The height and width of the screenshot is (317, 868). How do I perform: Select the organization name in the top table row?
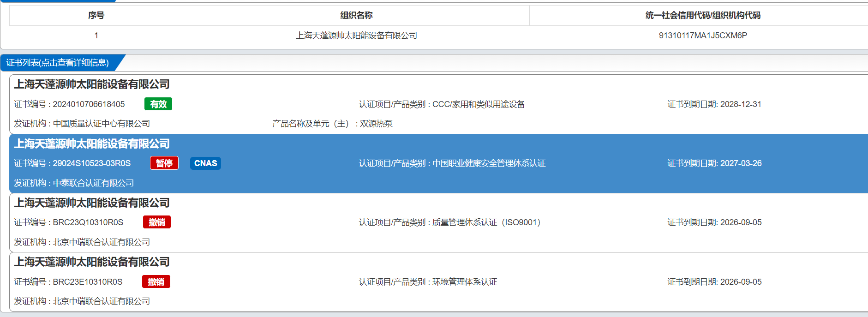tap(356, 36)
